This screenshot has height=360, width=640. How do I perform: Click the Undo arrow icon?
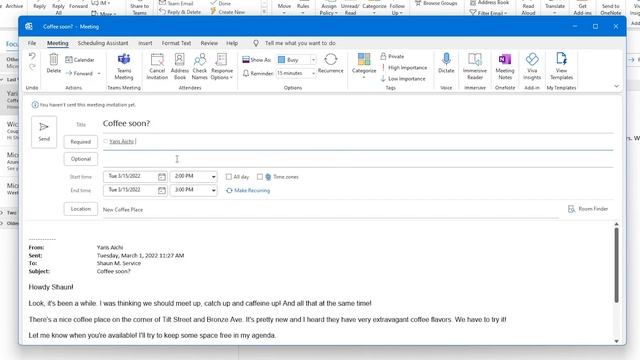coord(32,56)
